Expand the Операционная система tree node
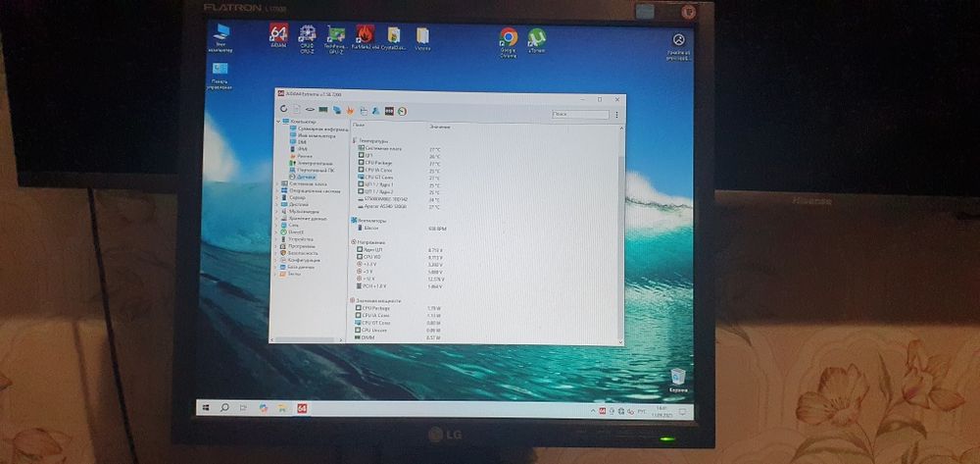Image resolution: width=980 pixels, height=464 pixels. 278,190
